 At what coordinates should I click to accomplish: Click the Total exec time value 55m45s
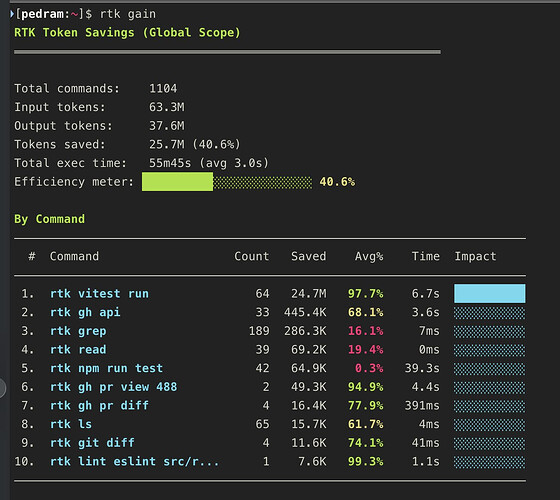tap(170, 163)
